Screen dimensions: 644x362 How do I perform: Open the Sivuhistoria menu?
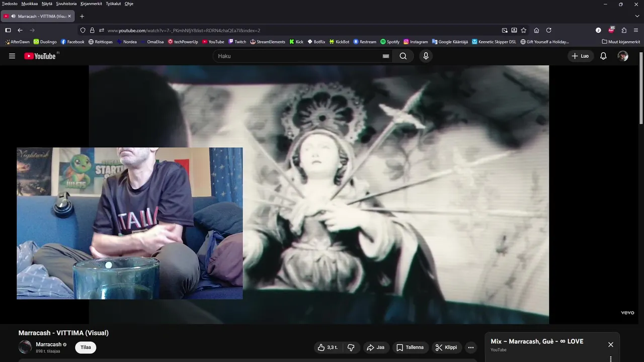[66, 4]
